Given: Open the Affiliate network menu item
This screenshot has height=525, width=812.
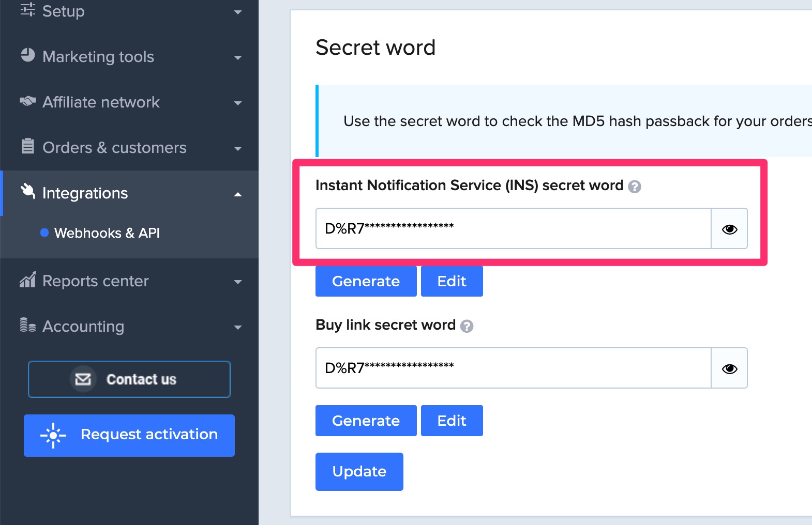Looking at the screenshot, I should point(129,102).
